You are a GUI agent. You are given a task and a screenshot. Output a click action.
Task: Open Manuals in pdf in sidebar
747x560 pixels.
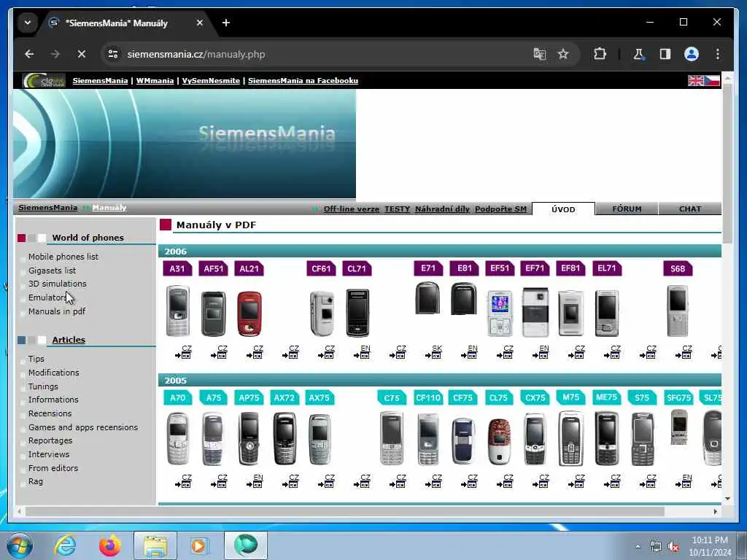pos(57,311)
